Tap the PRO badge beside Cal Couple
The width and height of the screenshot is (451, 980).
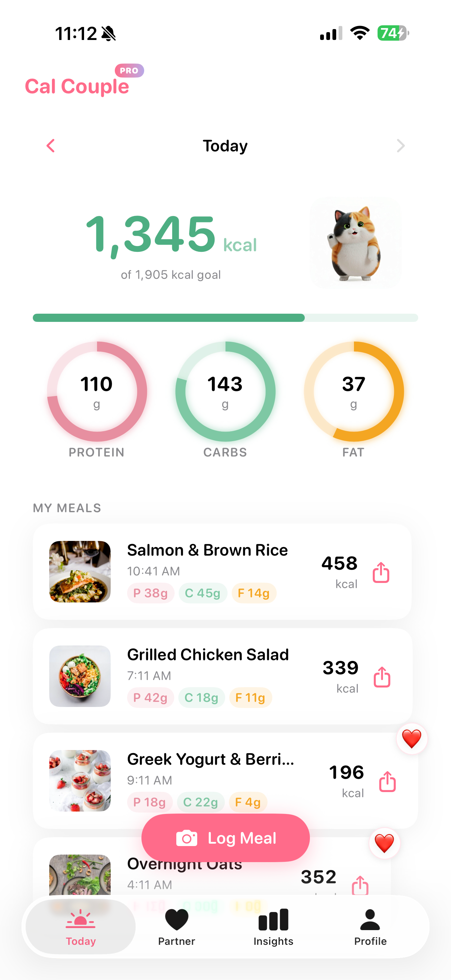[129, 70]
